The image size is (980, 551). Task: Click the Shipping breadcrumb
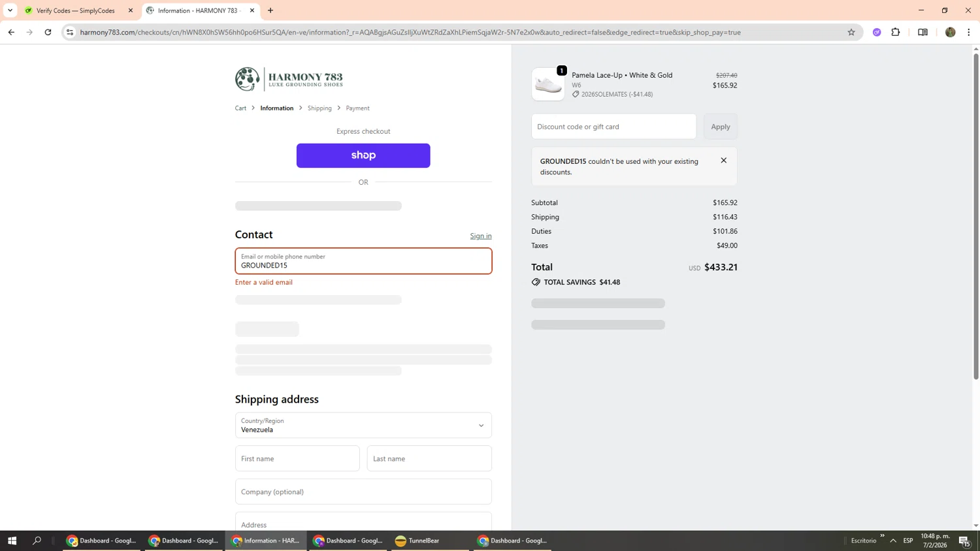click(319, 108)
